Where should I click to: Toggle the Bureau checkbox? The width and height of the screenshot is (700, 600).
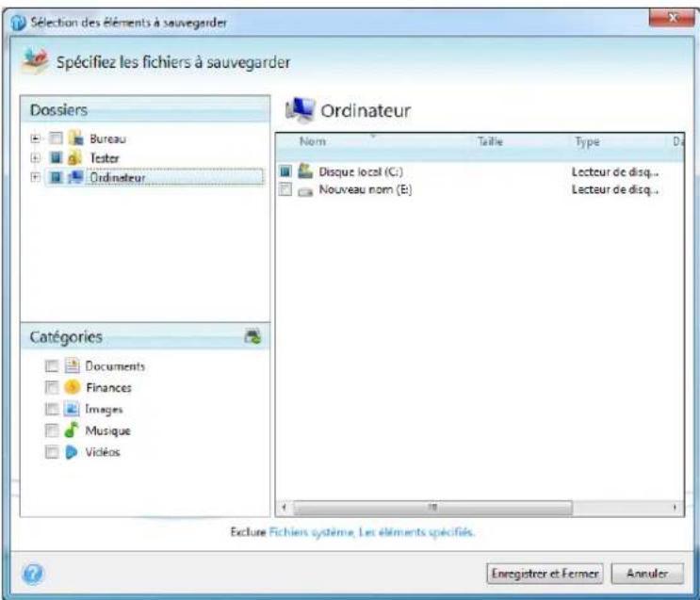point(56,138)
